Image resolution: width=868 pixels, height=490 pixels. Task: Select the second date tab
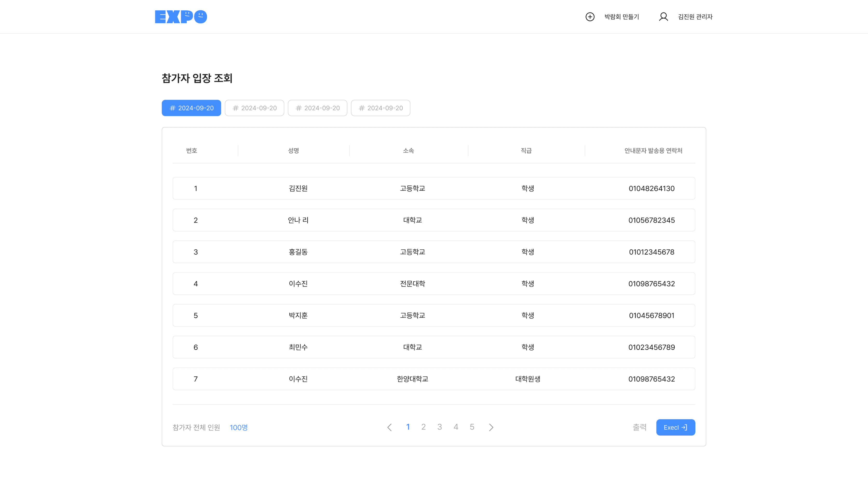254,108
